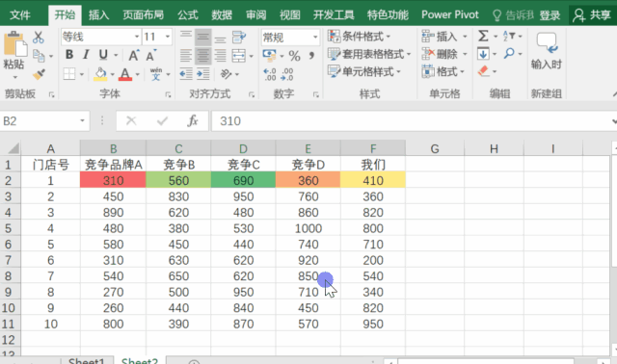Click the Merge and Center icon
Viewport: 617px width, 364px height.
pos(239,56)
